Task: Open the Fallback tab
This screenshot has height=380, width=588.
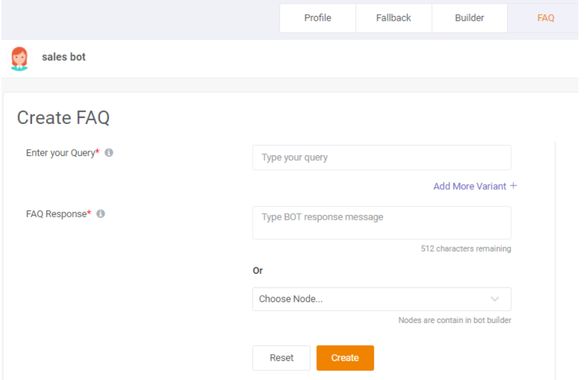Action: (394, 18)
